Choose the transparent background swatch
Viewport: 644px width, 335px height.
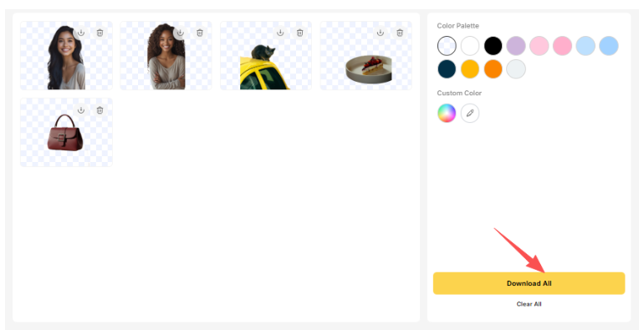tap(447, 45)
